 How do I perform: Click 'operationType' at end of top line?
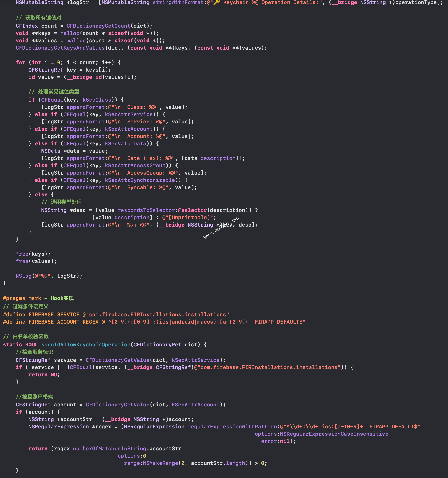click(416, 3)
